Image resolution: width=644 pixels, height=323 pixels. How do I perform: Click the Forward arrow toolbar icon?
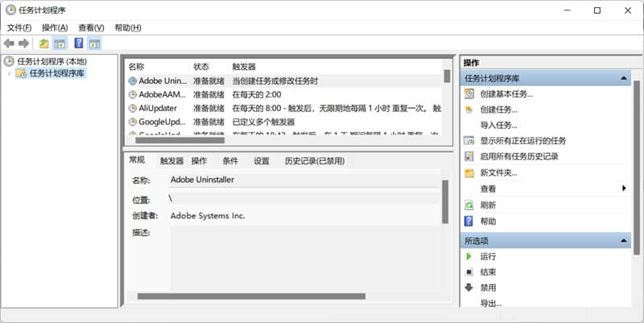24,43
